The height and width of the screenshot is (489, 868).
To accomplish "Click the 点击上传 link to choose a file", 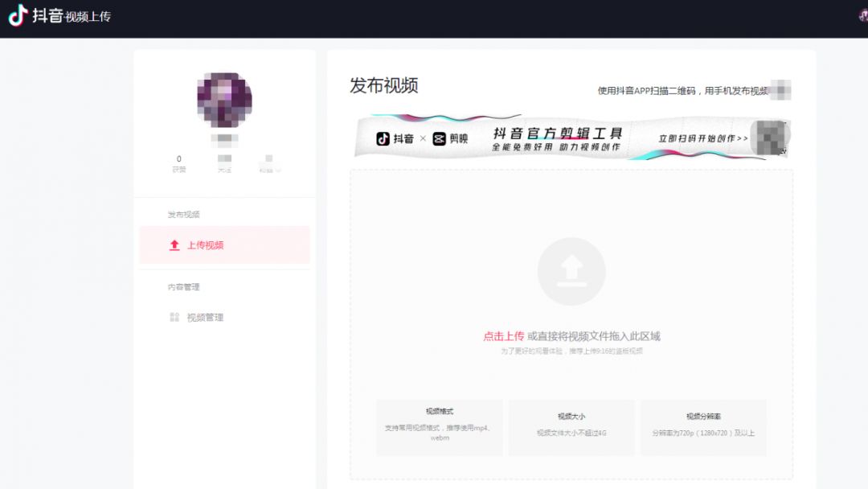I will tap(505, 335).
